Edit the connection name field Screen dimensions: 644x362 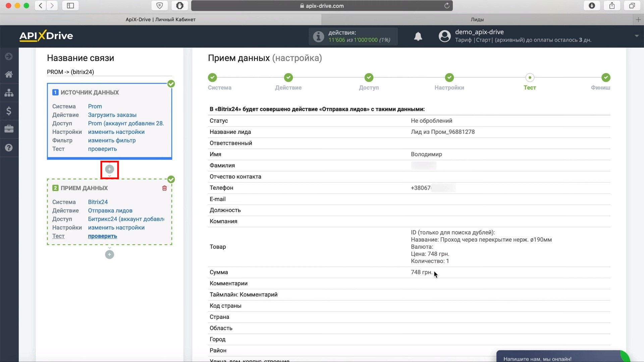click(109, 72)
